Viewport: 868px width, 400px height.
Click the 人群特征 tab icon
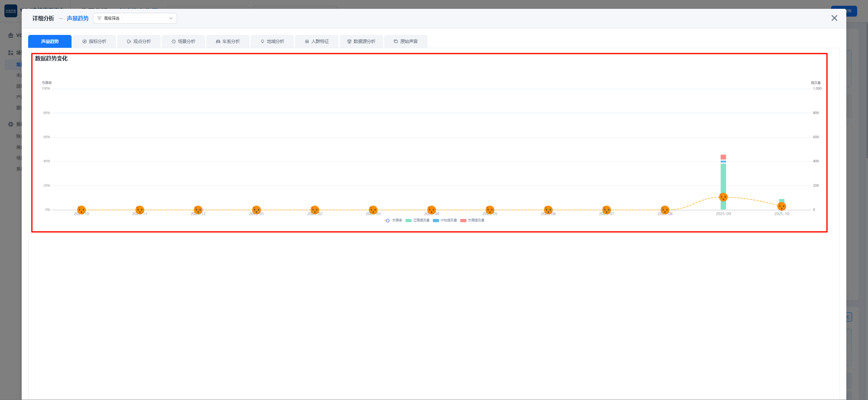pos(307,41)
